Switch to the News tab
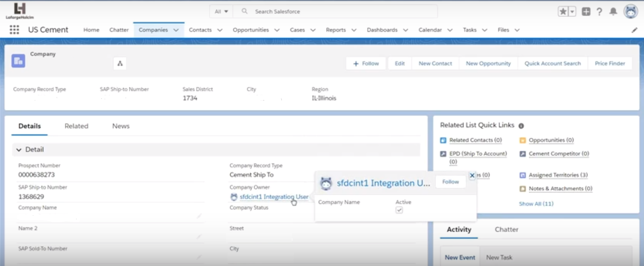The height and width of the screenshot is (266, 644). tap(121, 126)
